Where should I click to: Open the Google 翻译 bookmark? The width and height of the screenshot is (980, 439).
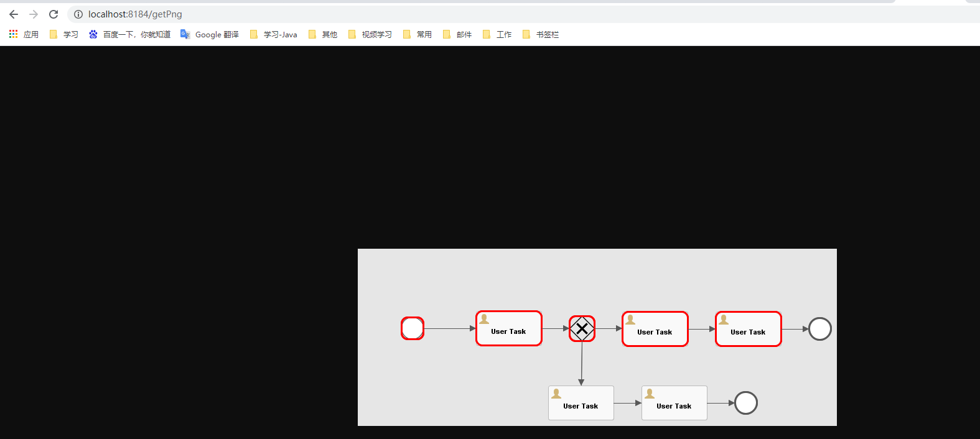(210, 34)
